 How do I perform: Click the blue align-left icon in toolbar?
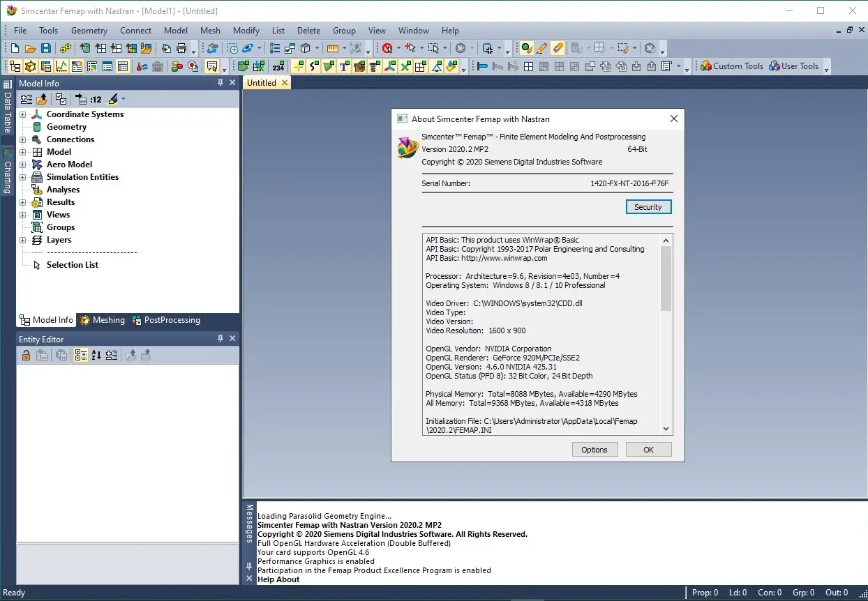[482, 66]
